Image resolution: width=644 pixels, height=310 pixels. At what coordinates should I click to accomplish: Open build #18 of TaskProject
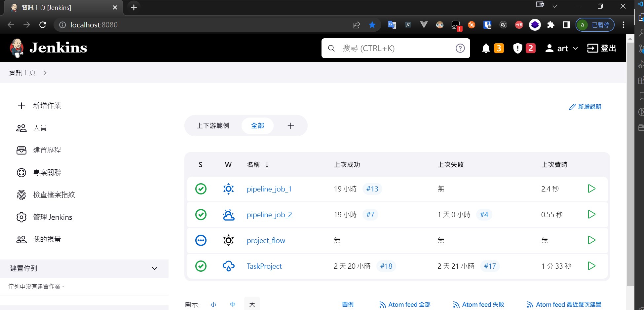[x=386, y=266]
